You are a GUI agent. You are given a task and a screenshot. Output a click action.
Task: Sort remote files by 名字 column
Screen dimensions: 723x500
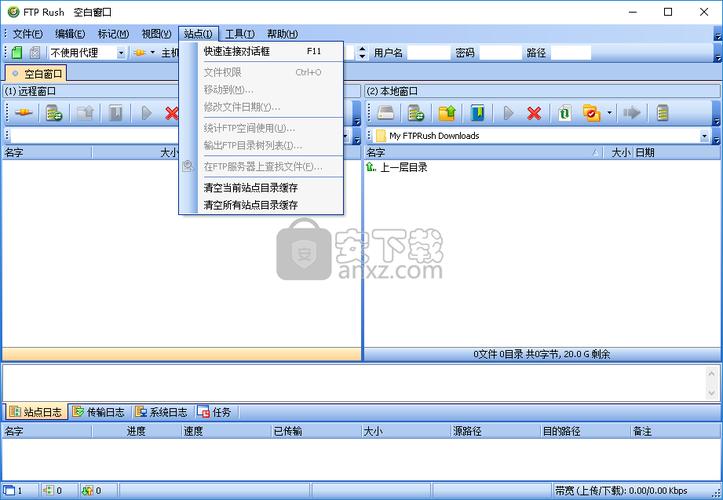[47, 153]
